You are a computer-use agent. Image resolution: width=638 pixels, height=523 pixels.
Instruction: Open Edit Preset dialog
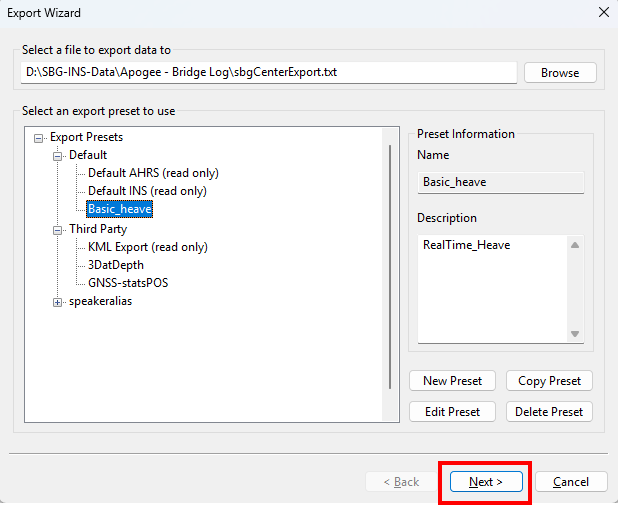[x=452, y=411]
